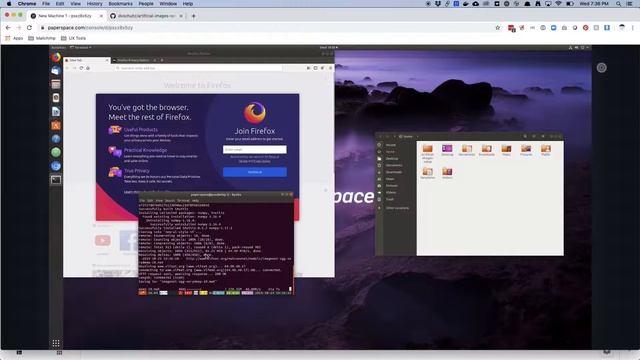Show Applications grid at dock bottom
Image resolution: width=640 pixels, height=360 pixels.
coord(56,343)
